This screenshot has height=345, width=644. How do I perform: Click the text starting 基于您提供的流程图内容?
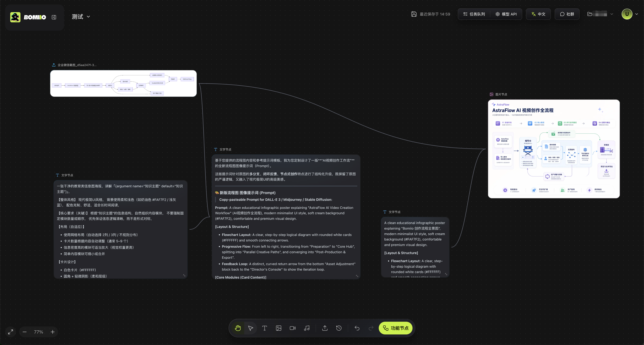[x=285, y=163]
